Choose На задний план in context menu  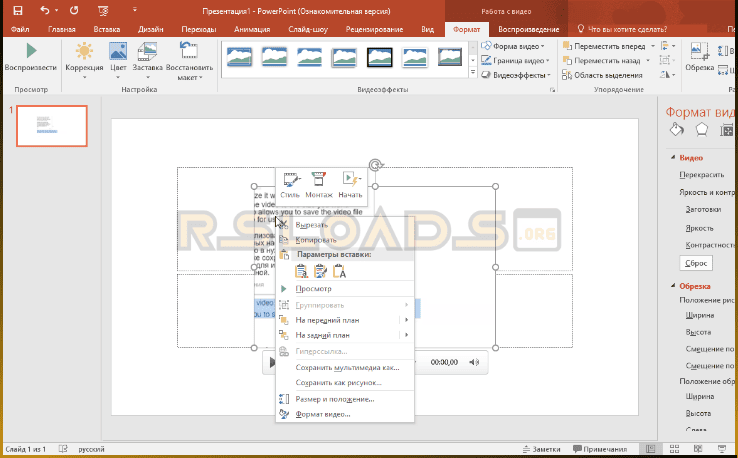coord(322,335)
